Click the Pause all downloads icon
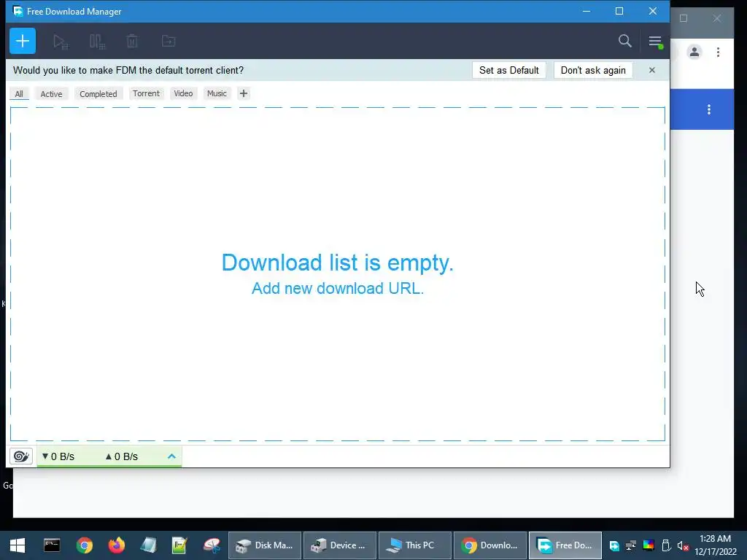The height and width of the screenshot is (560, 747). tap(97, 42)
